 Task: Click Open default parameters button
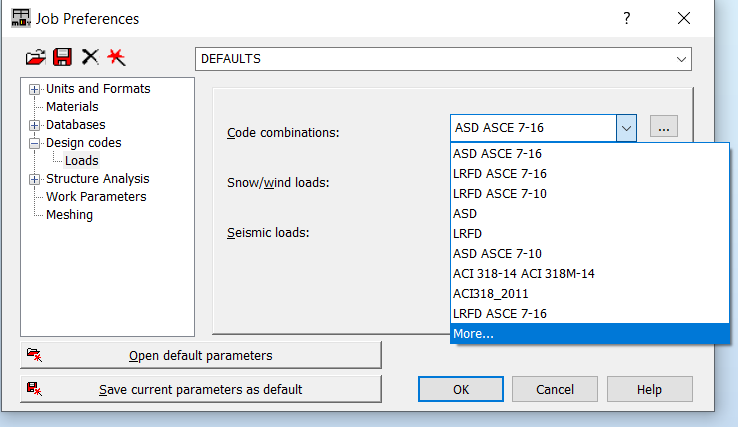[200, 355]
